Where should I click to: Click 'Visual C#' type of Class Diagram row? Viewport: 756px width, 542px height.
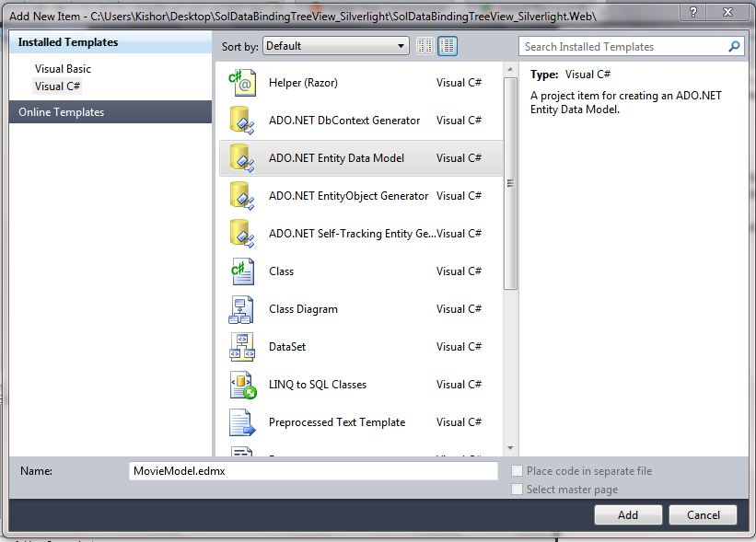[x=459, y=309]
